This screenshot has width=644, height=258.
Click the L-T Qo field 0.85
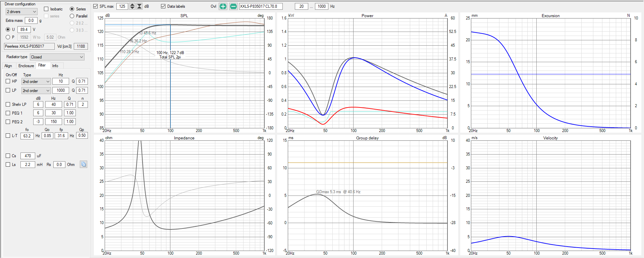pos(48,136)
